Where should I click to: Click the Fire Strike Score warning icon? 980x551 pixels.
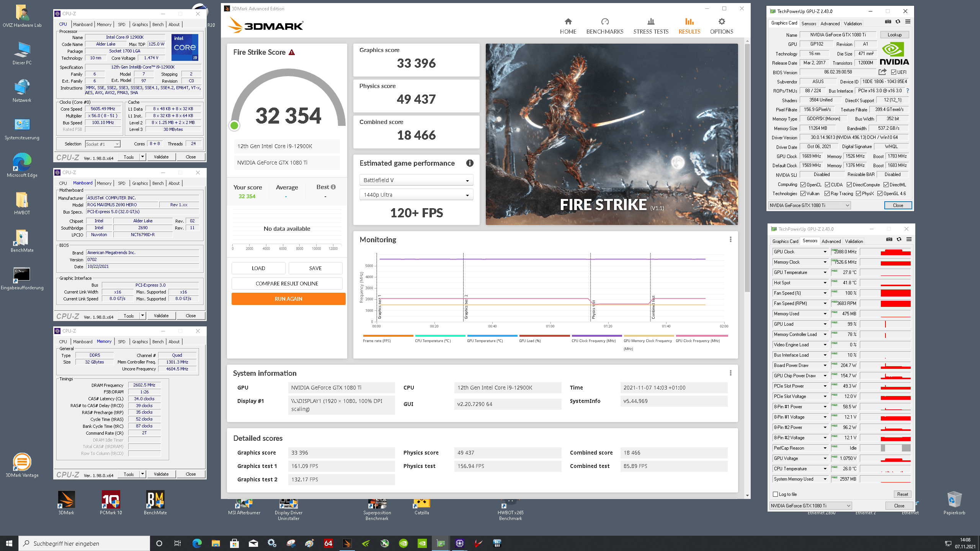(x=292, y=52)
